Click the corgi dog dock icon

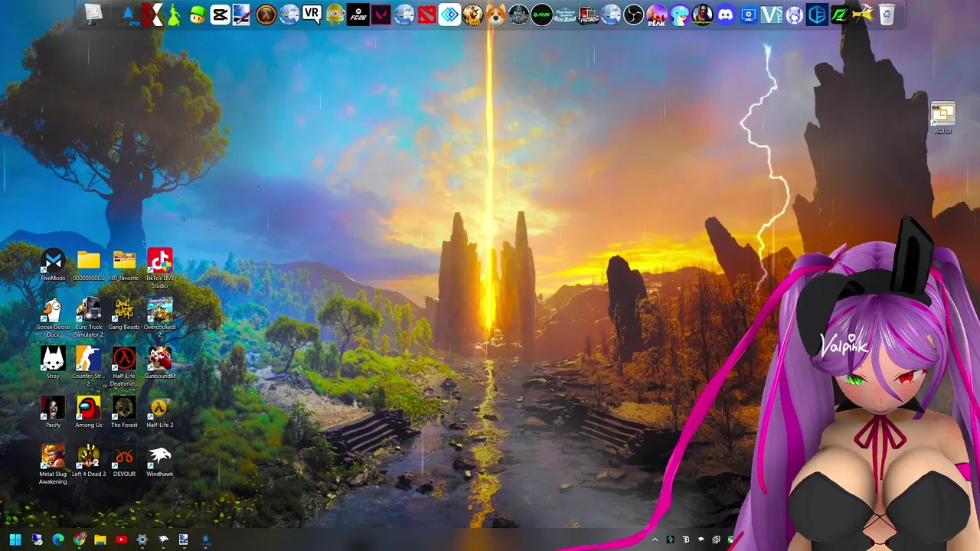point(495,15)
